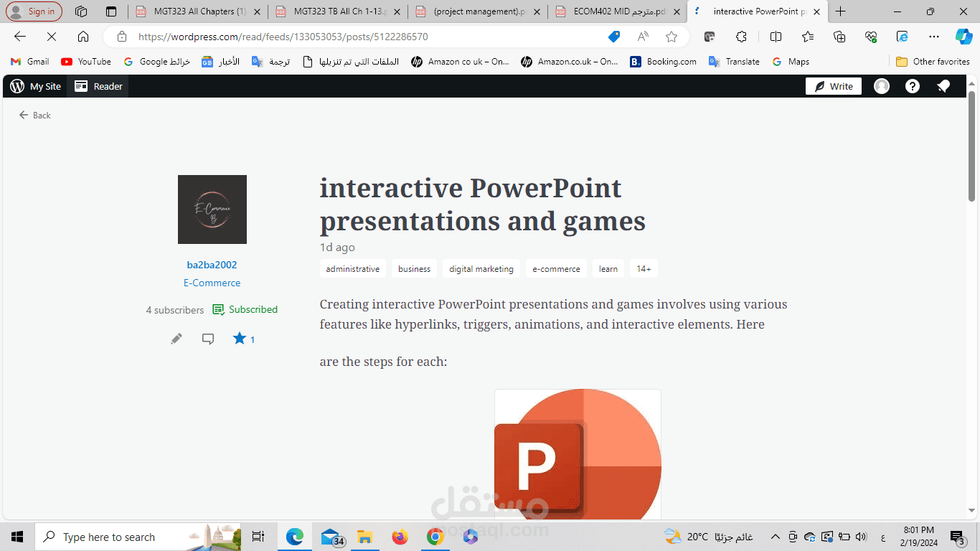Open the Windows Start menu
This screenshot has height=551, width=980.
[x=17, y=537]
